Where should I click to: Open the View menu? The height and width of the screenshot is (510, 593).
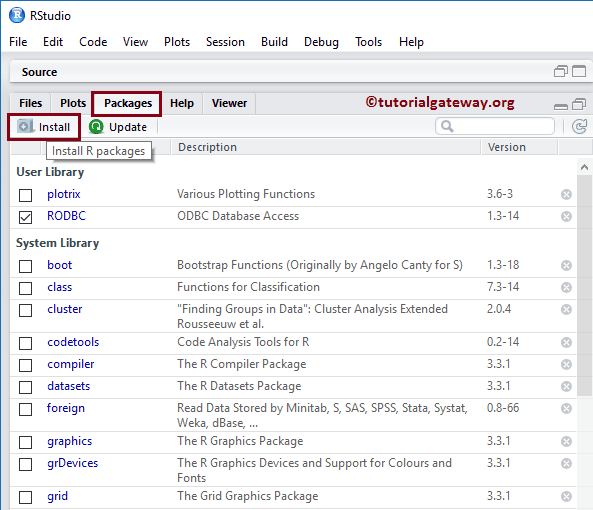[135, 42]
